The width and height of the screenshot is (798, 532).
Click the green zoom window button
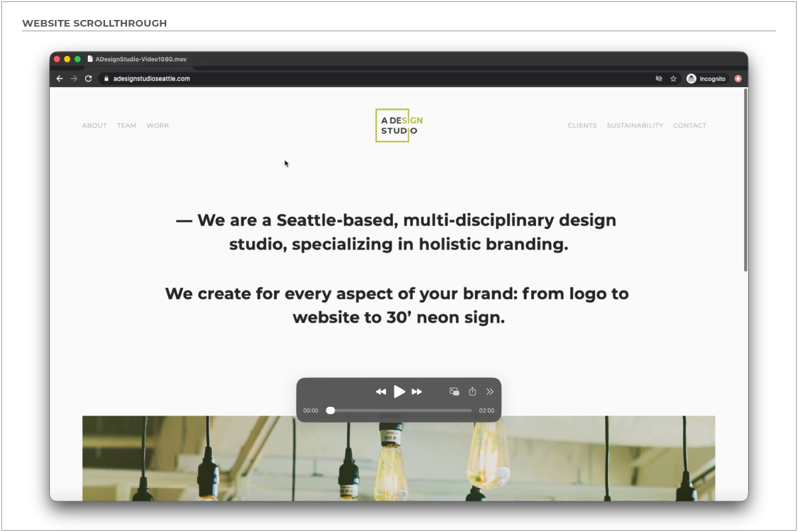point(78,59)
